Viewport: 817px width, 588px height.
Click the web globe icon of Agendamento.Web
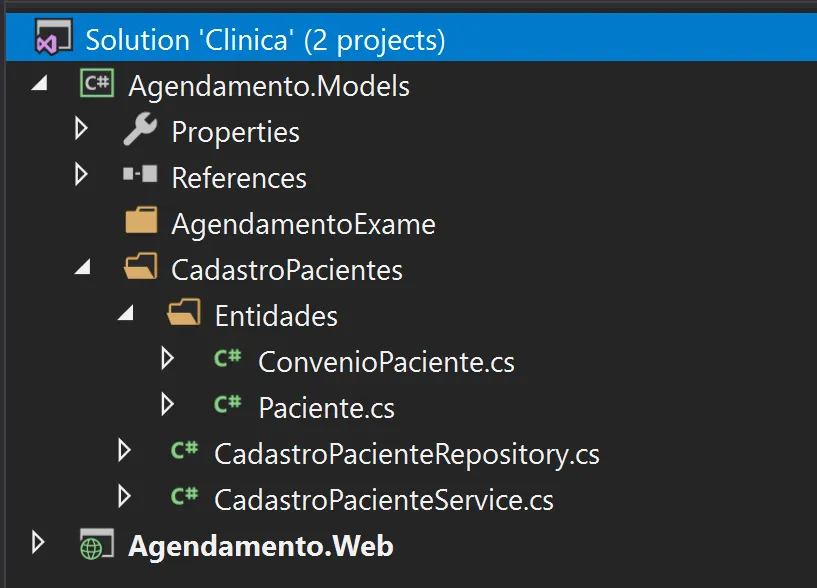coord(96,545)
